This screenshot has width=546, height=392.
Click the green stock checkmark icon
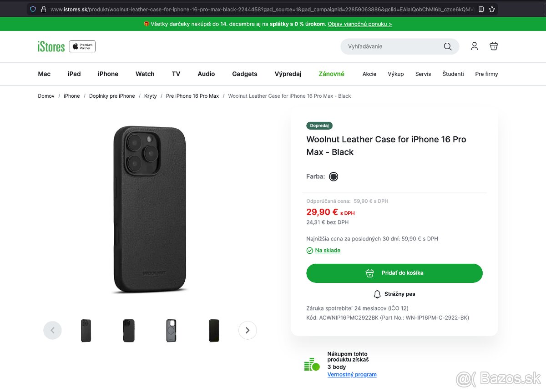point(309,250)
